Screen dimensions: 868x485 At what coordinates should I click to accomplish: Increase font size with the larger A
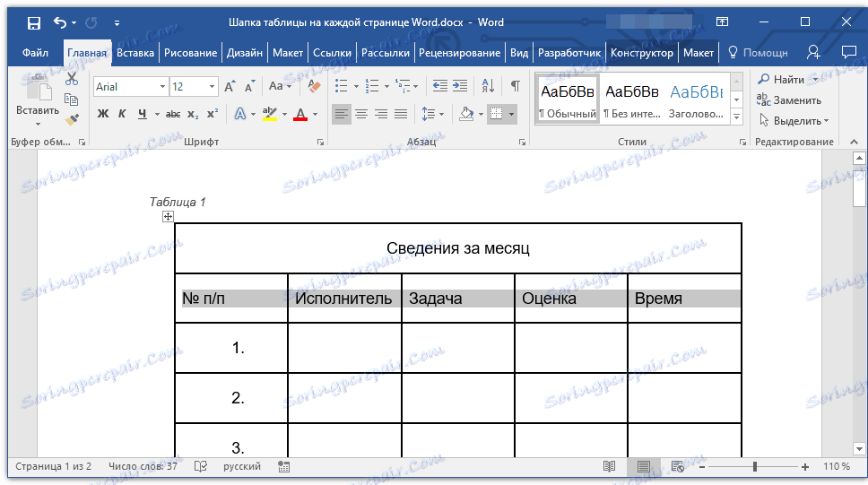pos(230,86)
